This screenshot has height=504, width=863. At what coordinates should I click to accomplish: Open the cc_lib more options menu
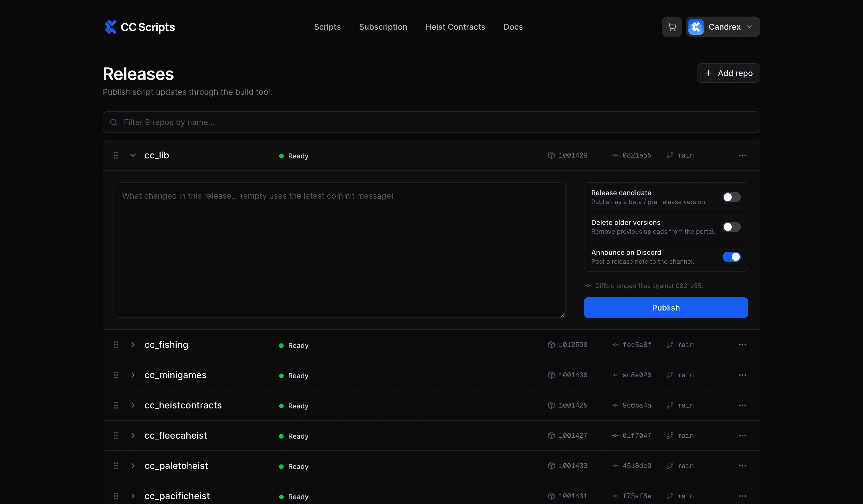[x=742, y=156]
